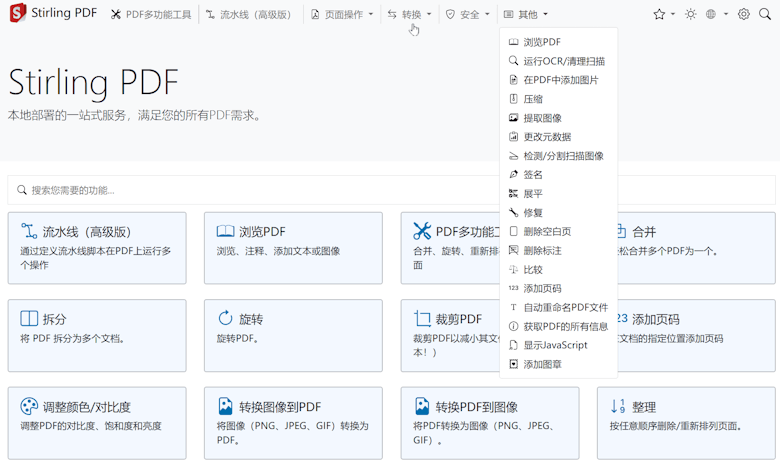Open the 转换PDF到图像 card
Viewport: 780px width, 466px height.
point(490,423)
